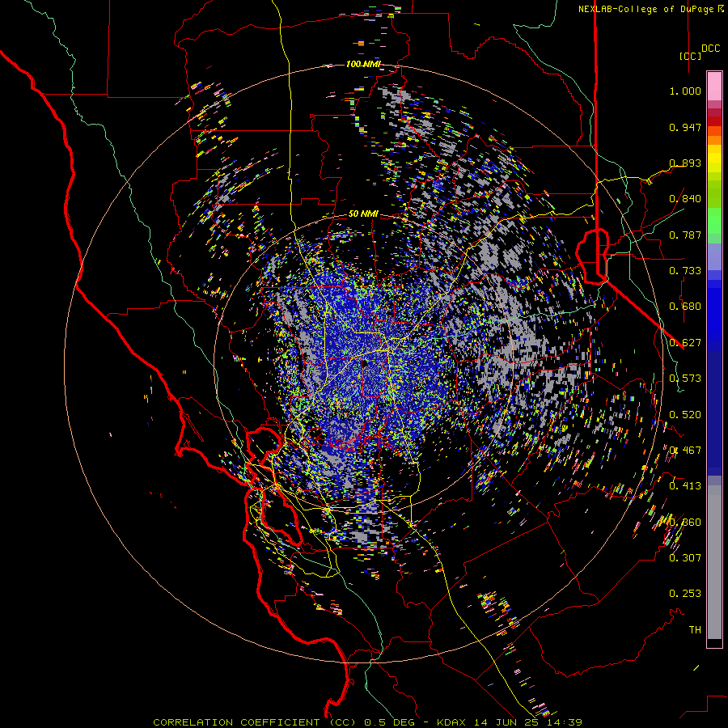Screen dimensions: 728x728
Task: Select the 0.893 value on color scale
Action: (x=685, y=163)
